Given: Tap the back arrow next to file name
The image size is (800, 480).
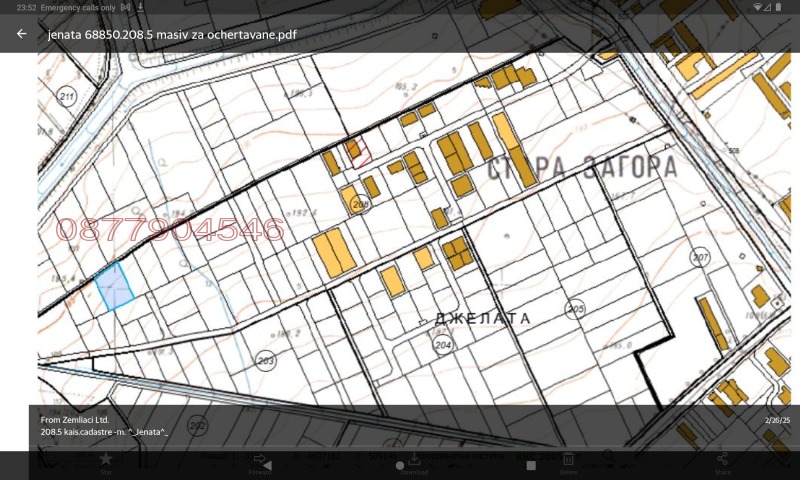Looking at the screenshot, I should pos(21,34).
